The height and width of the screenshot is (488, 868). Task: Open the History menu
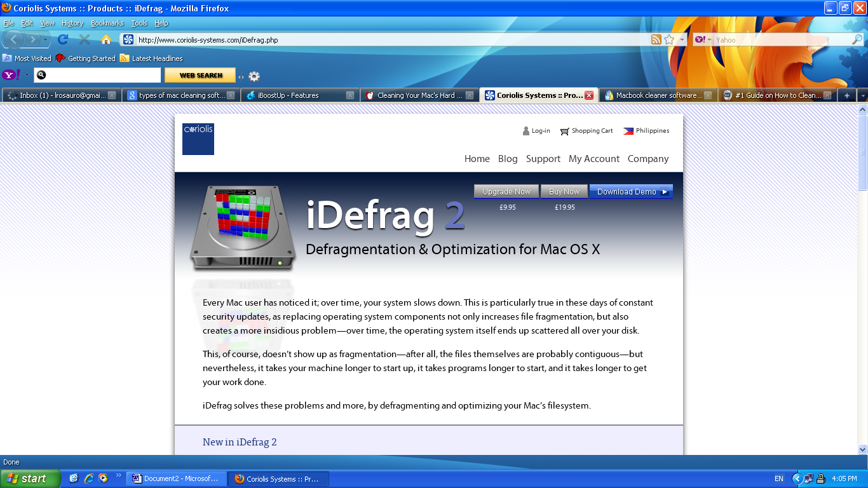pyautogui.click(x=72, y=23)
